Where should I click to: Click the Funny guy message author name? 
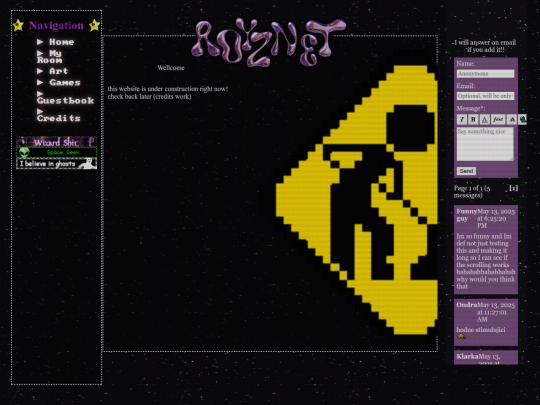pos(467,215)
